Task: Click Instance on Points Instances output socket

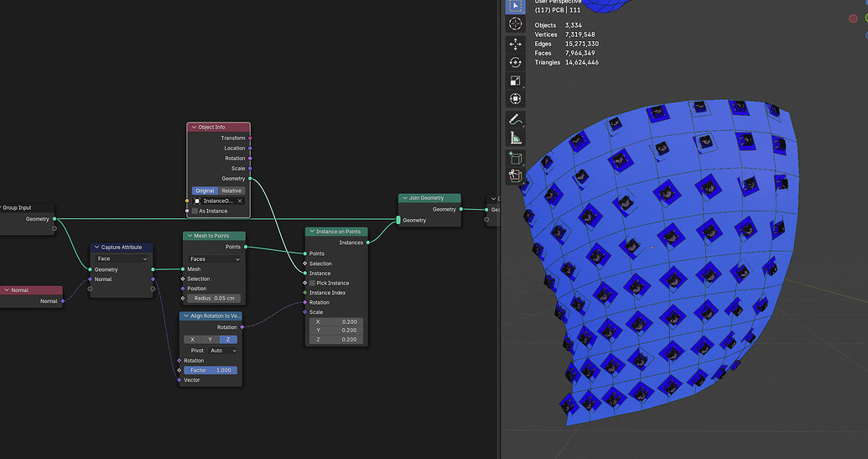Action: pyautogui.click(x=367, y=243)
